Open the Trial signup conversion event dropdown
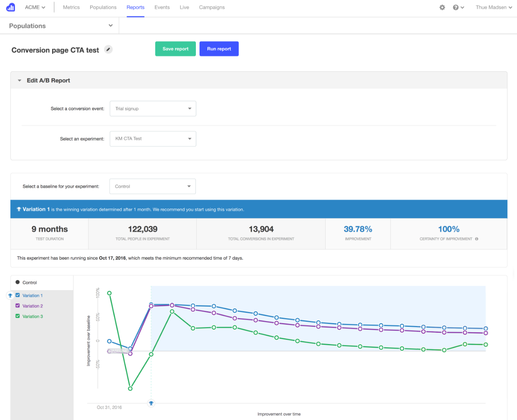Screen dimensions: 517x420 [x=153, y=108]
